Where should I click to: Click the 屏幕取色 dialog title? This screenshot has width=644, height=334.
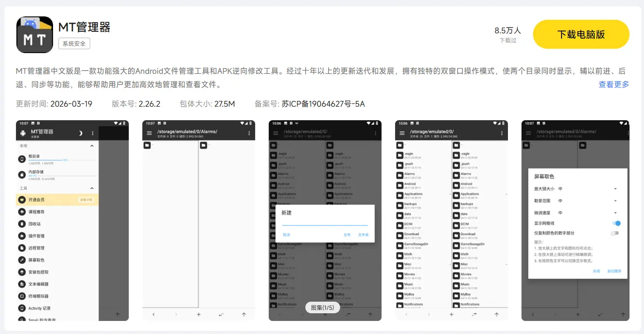point(544,177)
